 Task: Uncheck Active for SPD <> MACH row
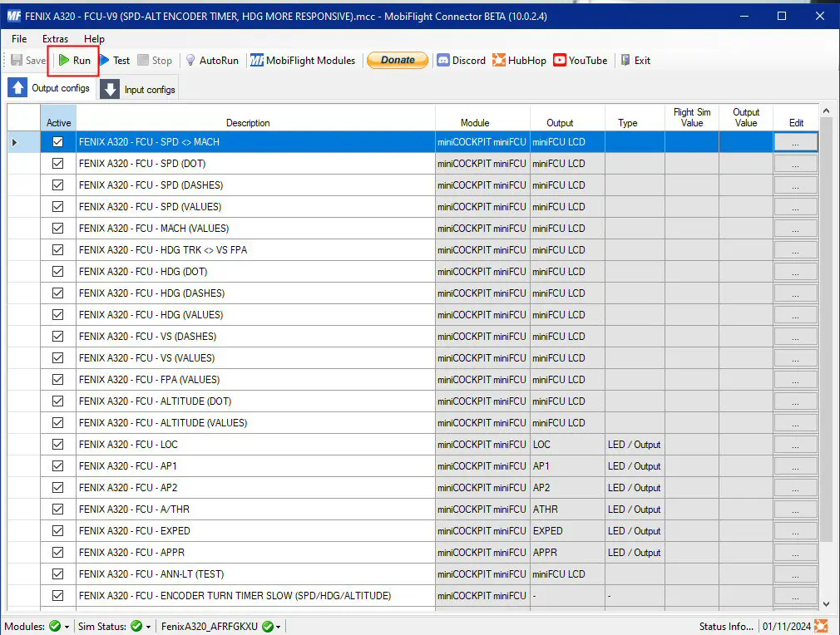(58, 142)
